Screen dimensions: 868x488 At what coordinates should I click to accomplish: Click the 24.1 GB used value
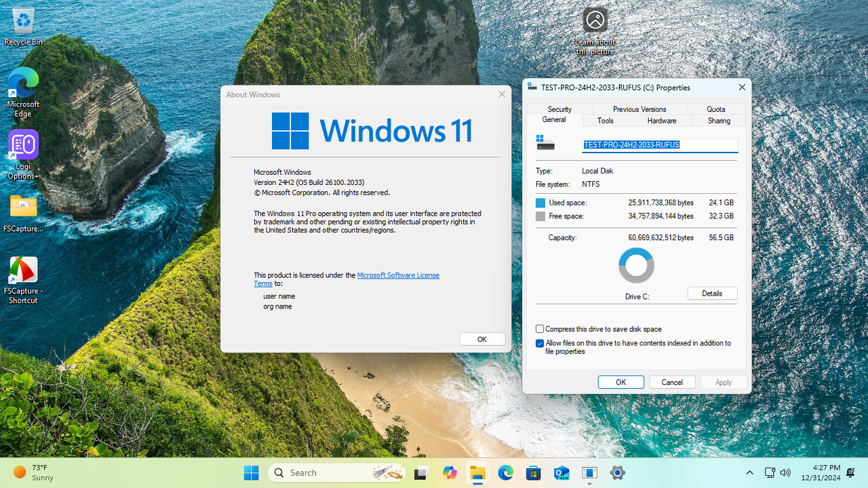720,203
